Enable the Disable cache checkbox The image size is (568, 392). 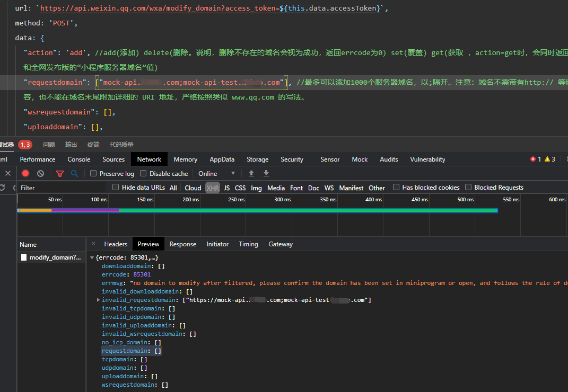143,173
